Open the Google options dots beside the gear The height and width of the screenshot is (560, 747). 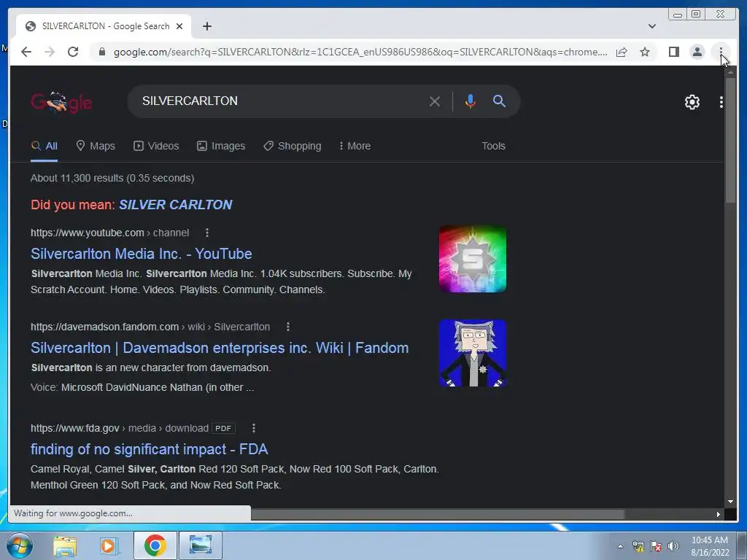click(x=721, y=102)
